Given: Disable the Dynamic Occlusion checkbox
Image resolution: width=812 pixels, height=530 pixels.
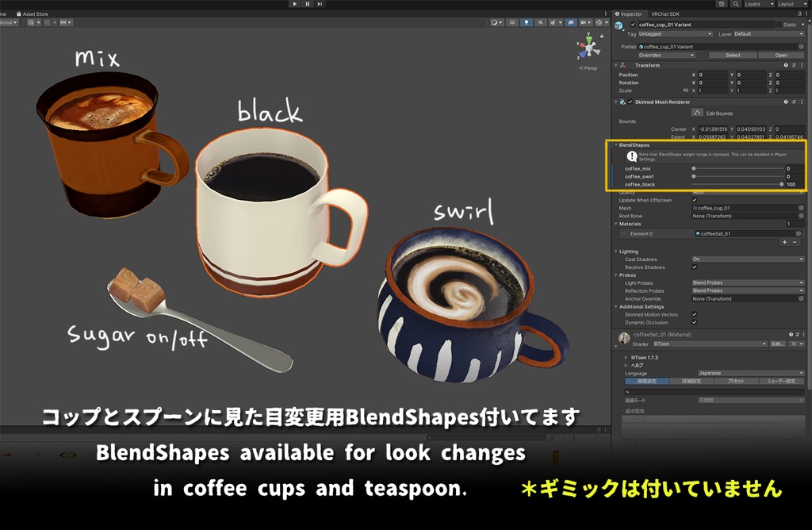Looking at the screenshot, I should click(x=694, y=323).
